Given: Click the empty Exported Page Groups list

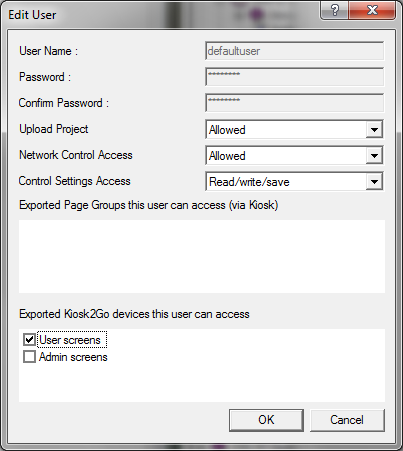Looking at the screenshot, I should coord(202,256).
